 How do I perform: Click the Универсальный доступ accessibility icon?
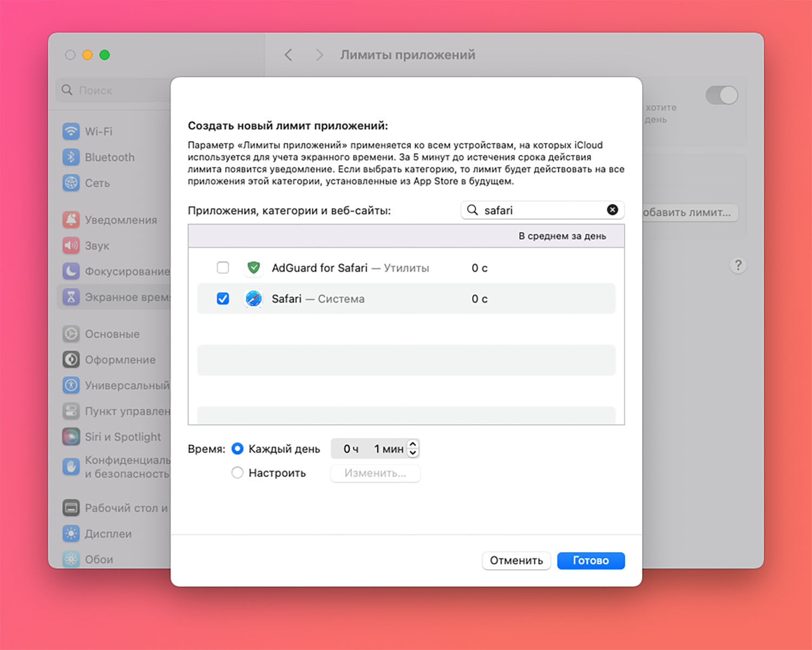71,385
